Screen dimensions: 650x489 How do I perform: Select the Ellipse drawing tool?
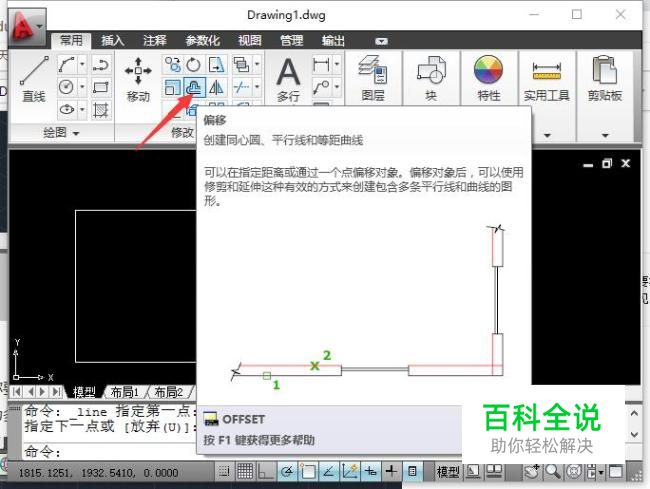click(67, 109)
